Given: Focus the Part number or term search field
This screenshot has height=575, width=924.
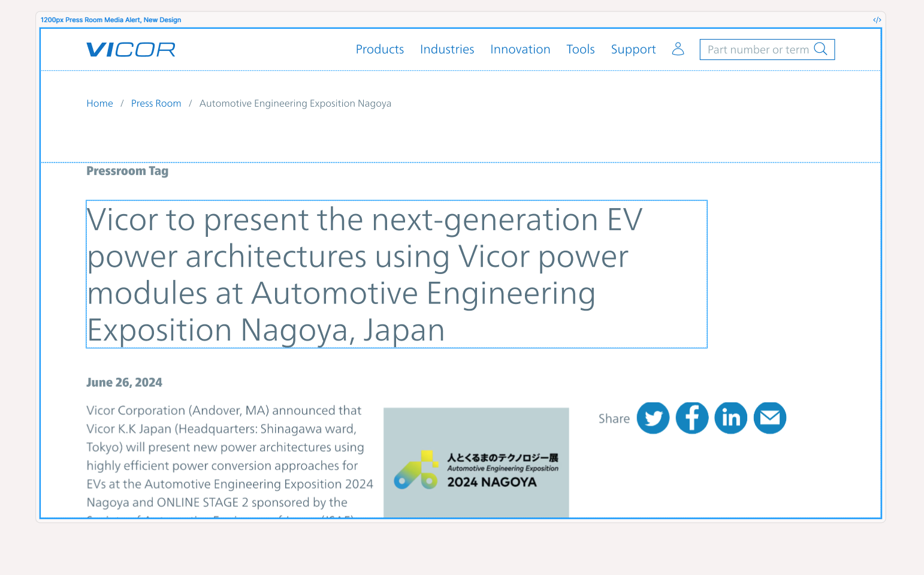Looking at the screenshot, I should (767, 49).
